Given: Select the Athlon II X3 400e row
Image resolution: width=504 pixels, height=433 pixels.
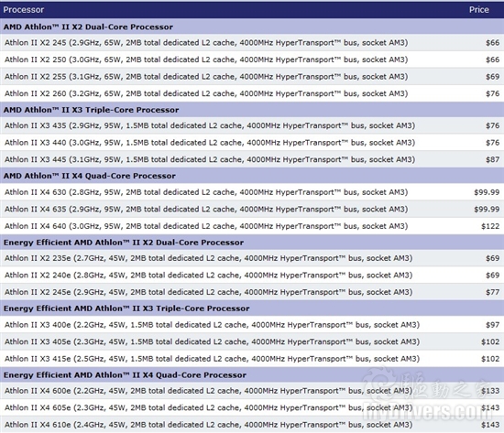Looking at the screenshot, I should (x=252, y=325).
